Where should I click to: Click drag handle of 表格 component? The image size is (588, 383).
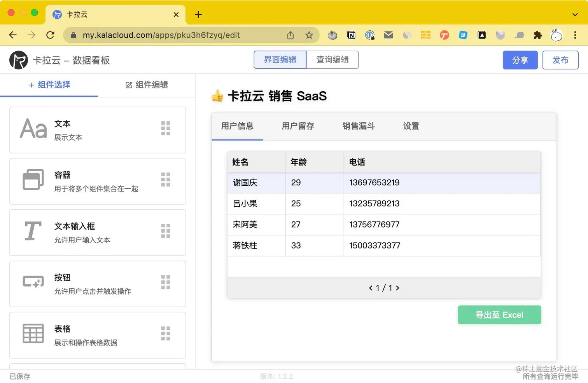coord(166,333)
